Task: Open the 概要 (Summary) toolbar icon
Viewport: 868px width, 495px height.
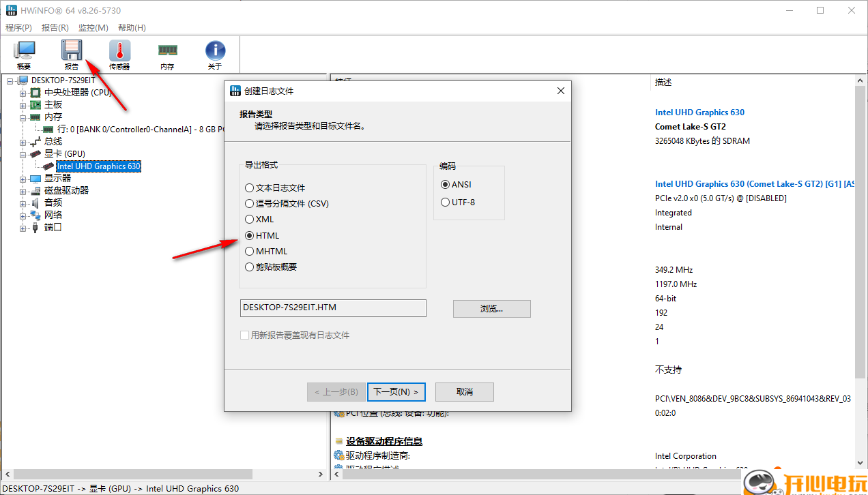Action: [24, 51]
